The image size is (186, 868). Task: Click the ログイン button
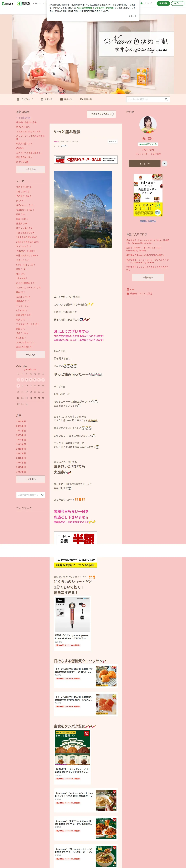[x=178, y=3]
